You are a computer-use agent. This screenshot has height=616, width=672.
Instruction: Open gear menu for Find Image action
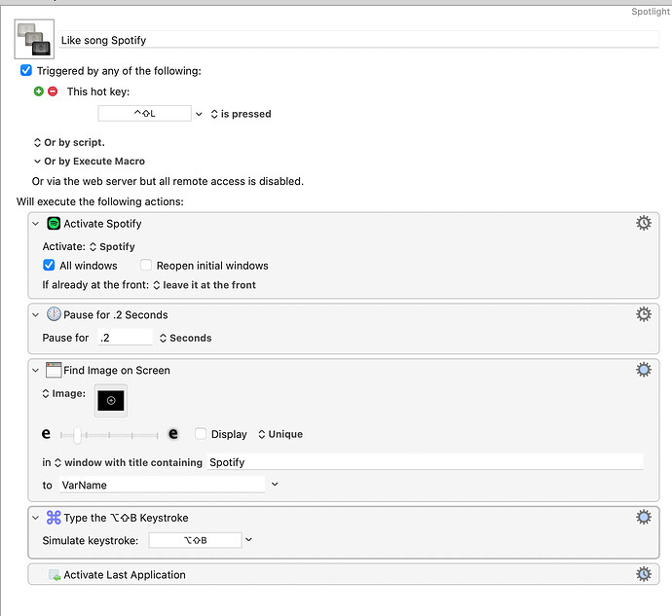[644, 370]
